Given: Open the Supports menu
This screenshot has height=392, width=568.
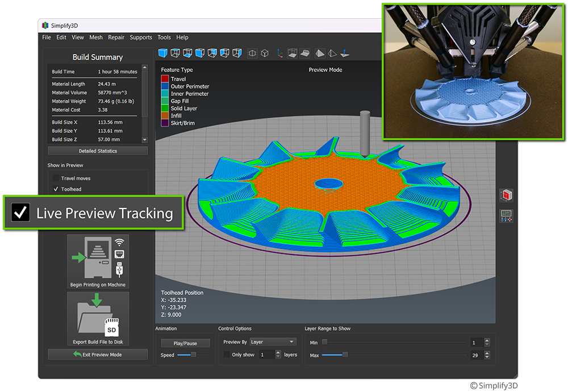Looking at the screenshot, I should [x=141, y=37].
